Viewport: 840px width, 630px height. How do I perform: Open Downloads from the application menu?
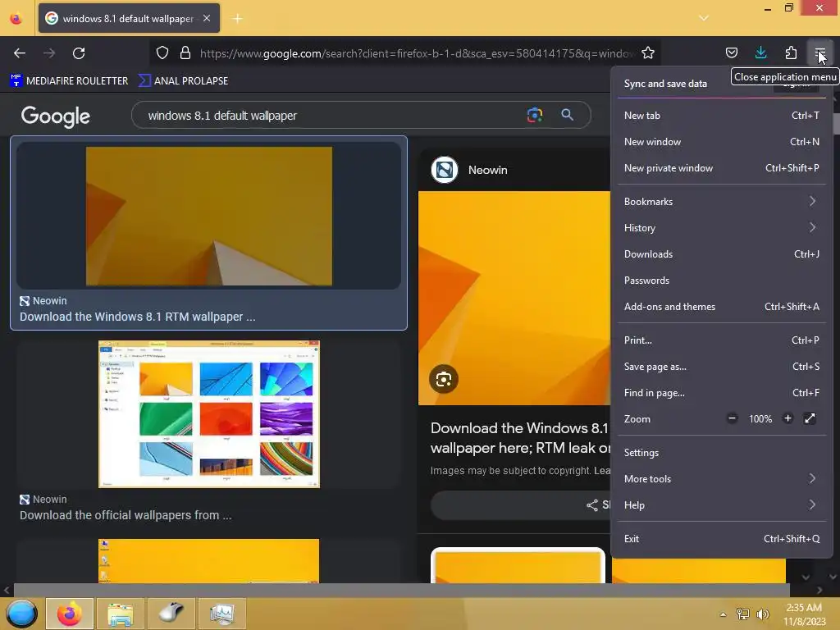click(722, 254)
